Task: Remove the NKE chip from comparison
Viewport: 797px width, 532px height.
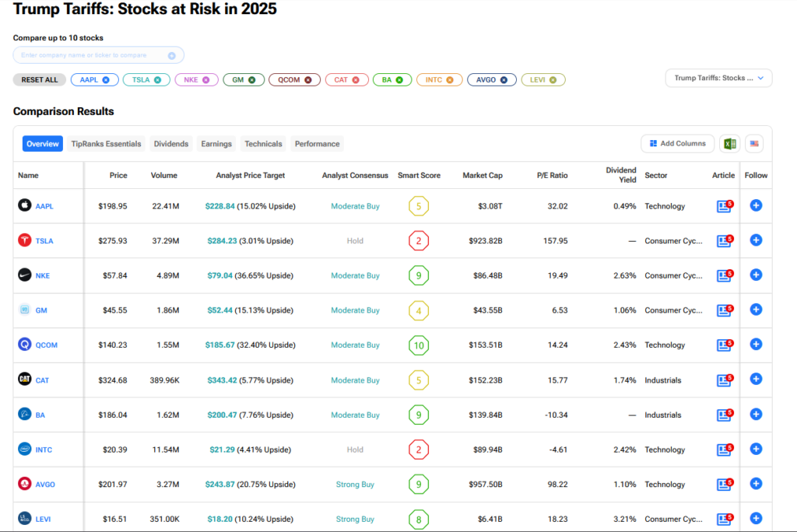Action: (x=205, y=80)
